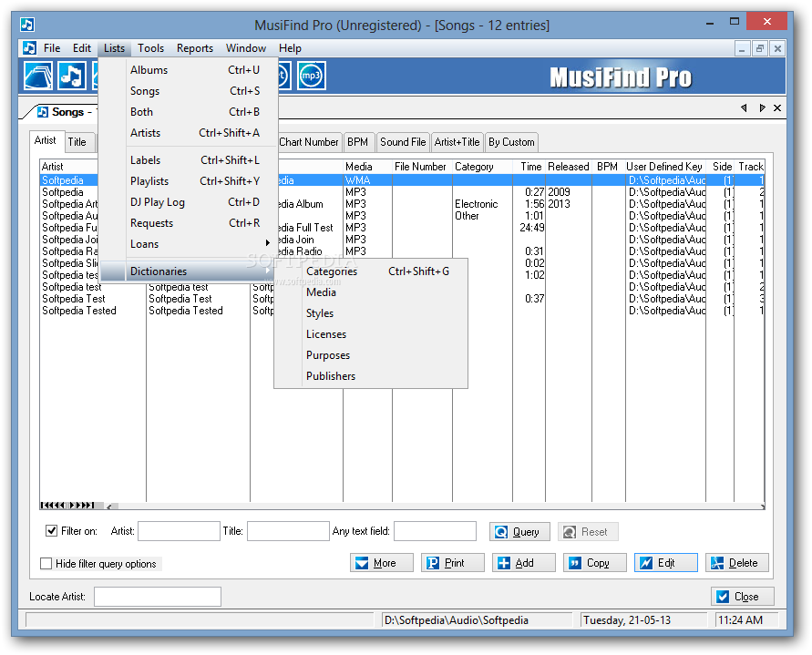Focus the Artist filter input field

click(x=179, y=531)
